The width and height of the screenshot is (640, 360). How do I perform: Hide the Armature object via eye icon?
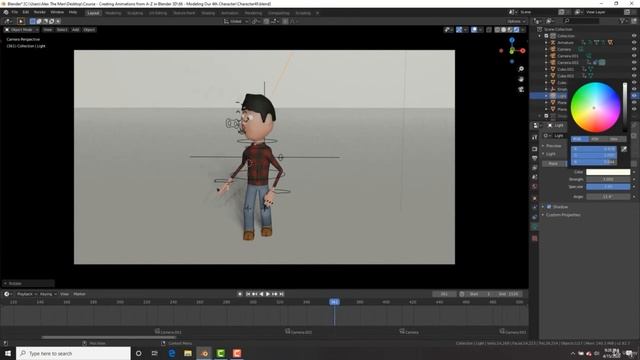[634, 42]
